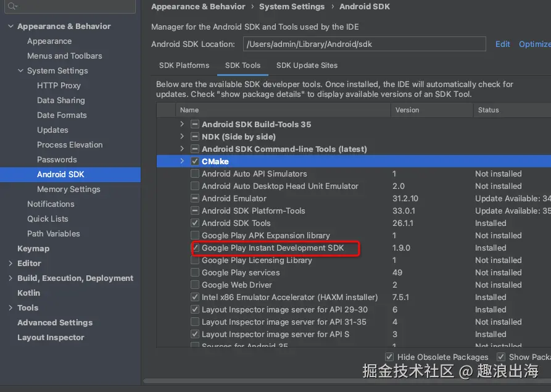Select Android SDK in sidebar
Image resolution: width=551 pixels, height=392 pixels.
[x=70, y=174]
